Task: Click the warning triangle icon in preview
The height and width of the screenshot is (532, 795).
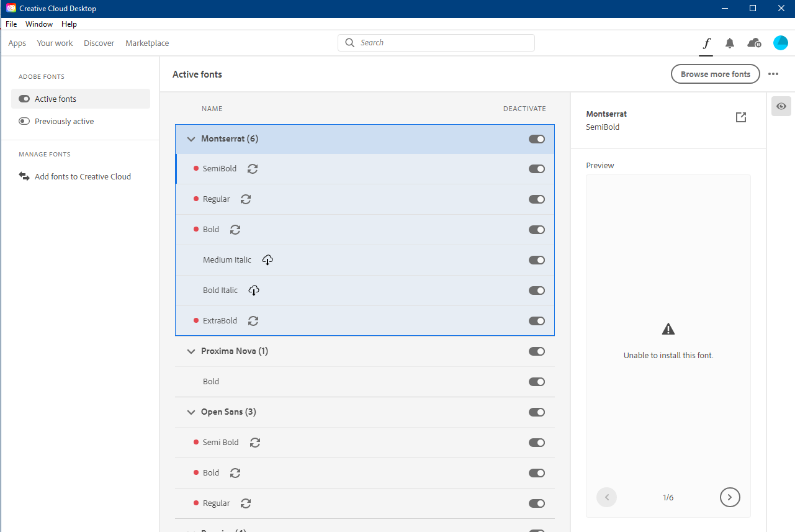Action: 668,329
